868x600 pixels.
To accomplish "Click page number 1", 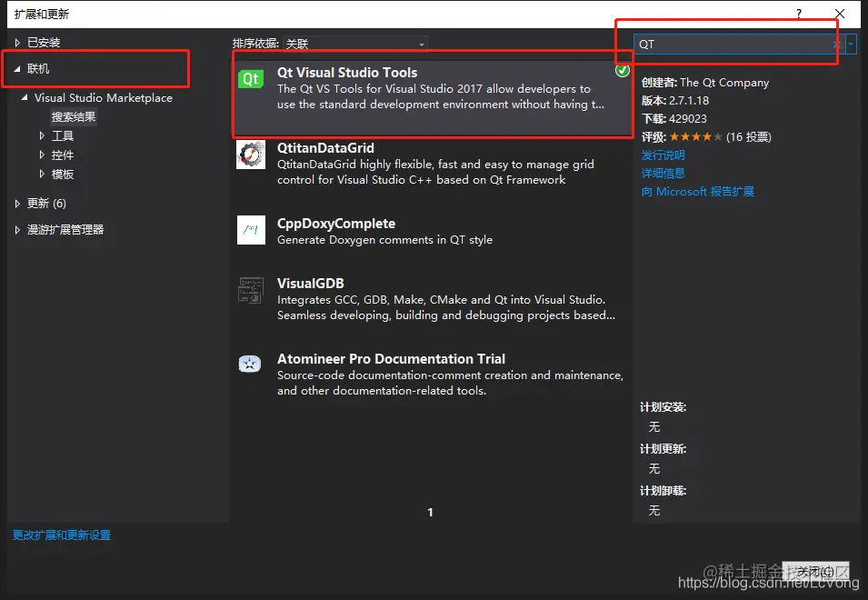I will pos(430,513).
